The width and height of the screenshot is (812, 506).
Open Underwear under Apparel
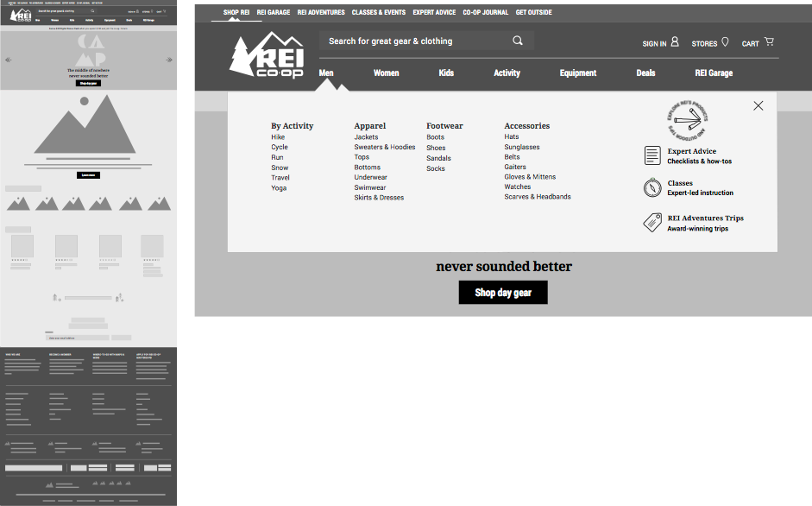point(371,177)
